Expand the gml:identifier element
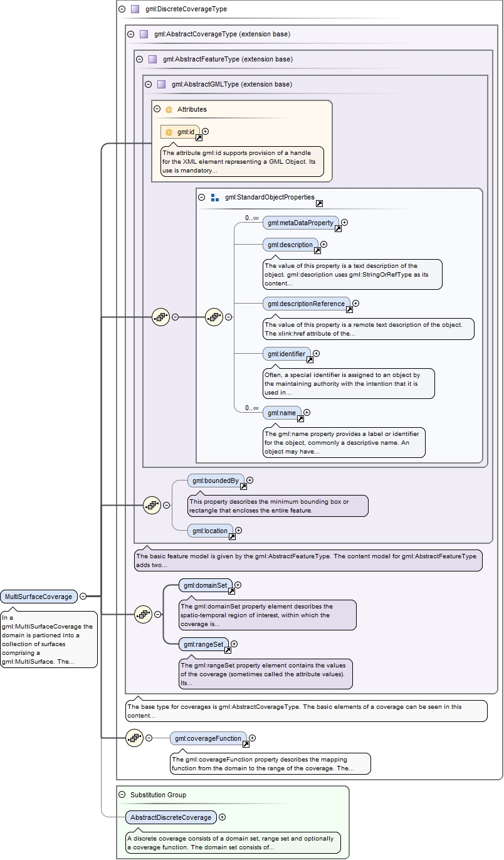Screen dimensions: 504x860 click(x=316, y=354)
